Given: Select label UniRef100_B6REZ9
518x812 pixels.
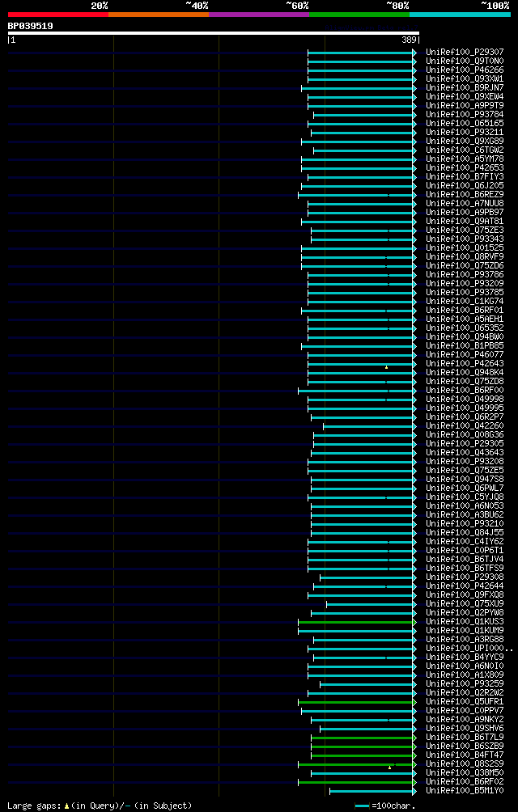Looking at the screenshot, I should 465,195.
